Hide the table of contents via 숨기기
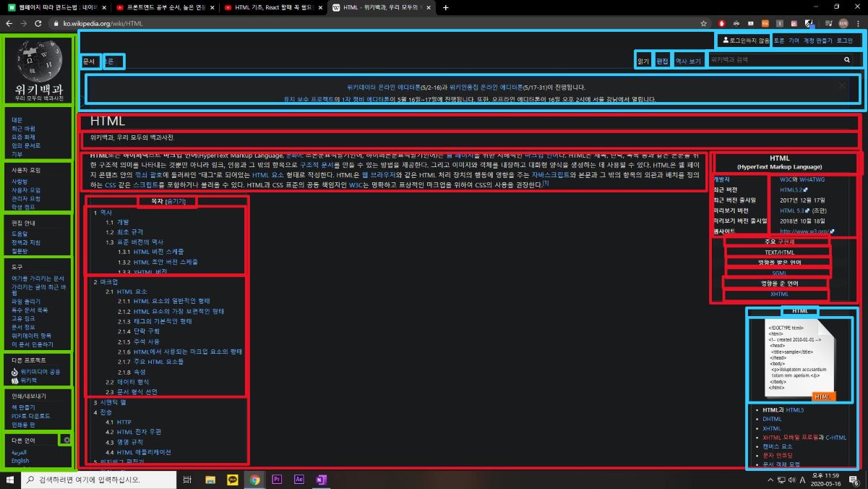 tap(176, 201)
